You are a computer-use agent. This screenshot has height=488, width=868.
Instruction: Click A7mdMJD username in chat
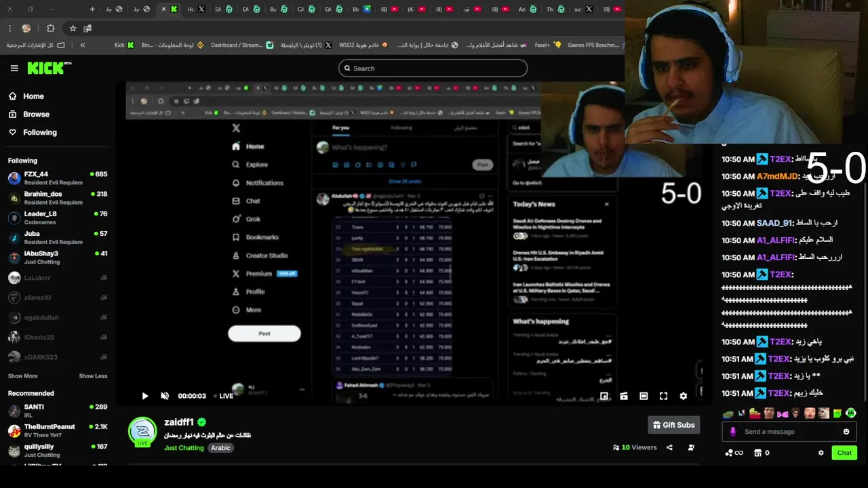coord(777,176)
